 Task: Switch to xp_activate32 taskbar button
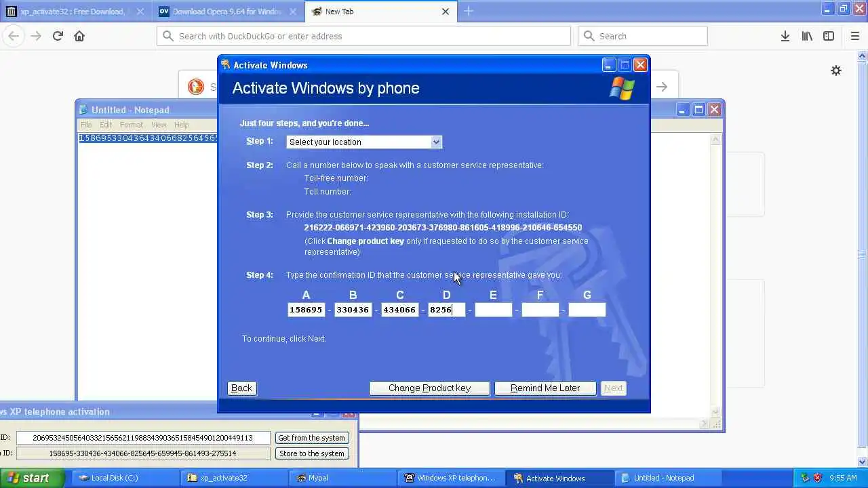pyautogui.click(x=235, y=478)
